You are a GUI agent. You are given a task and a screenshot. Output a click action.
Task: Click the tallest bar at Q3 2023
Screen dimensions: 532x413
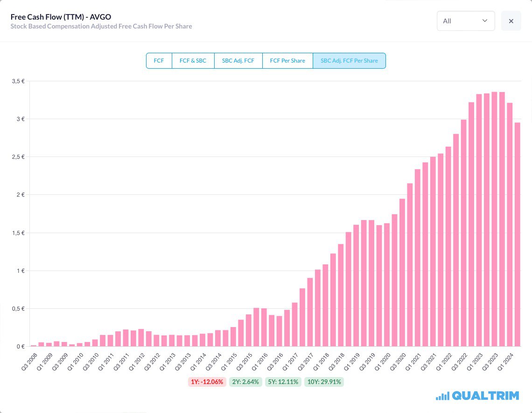(x=494, y=220)
